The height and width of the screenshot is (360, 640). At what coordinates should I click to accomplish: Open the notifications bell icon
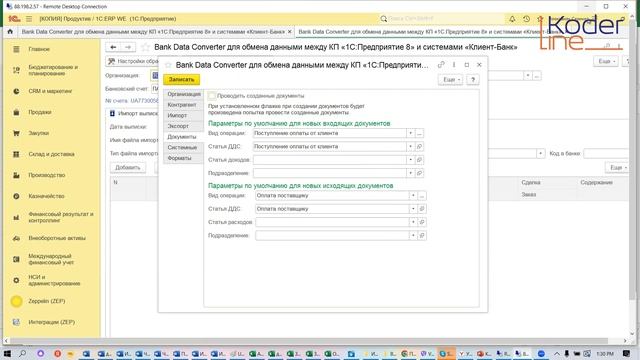tap(512, 19)
